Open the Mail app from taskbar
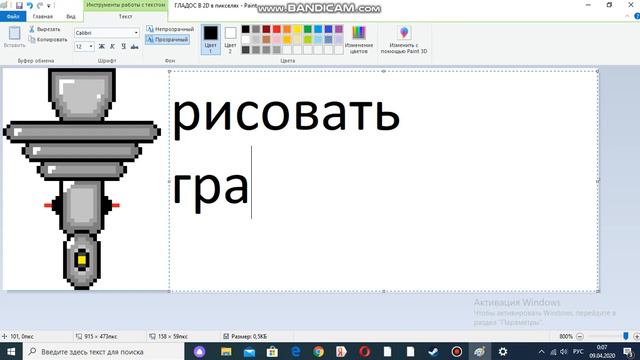Image resolution: width=640 pixels, height=360 pixels. pyautogui.click(x=249, y=351)
